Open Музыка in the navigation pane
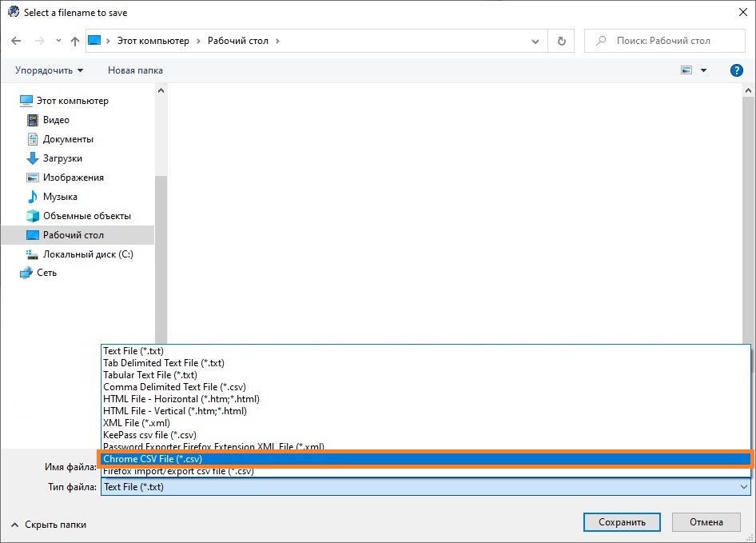 click(x=60, y=197)
